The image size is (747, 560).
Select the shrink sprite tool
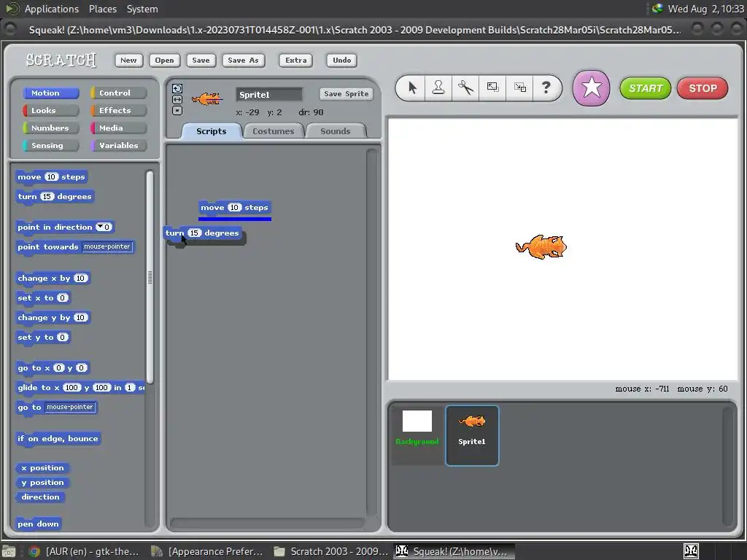[x=519, y=87]
